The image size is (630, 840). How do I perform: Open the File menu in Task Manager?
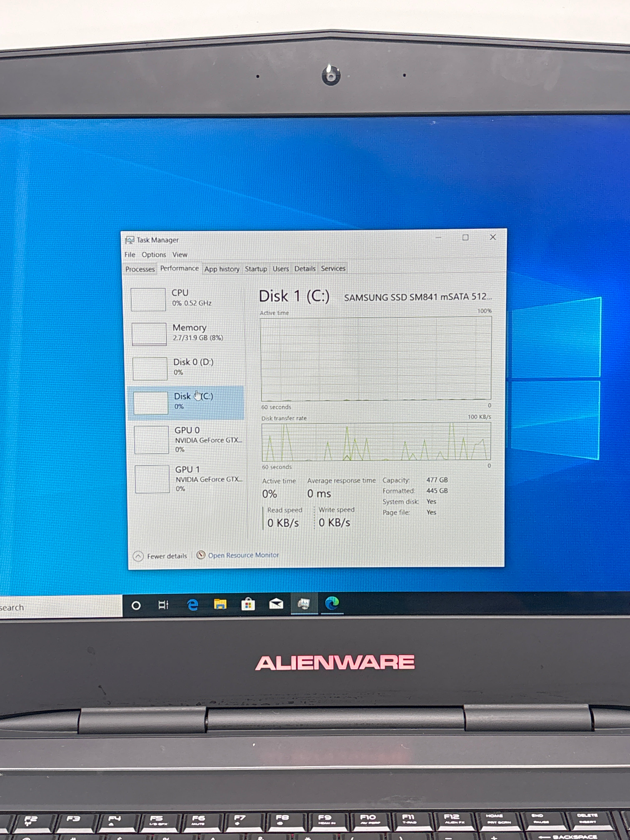(130, 255)
